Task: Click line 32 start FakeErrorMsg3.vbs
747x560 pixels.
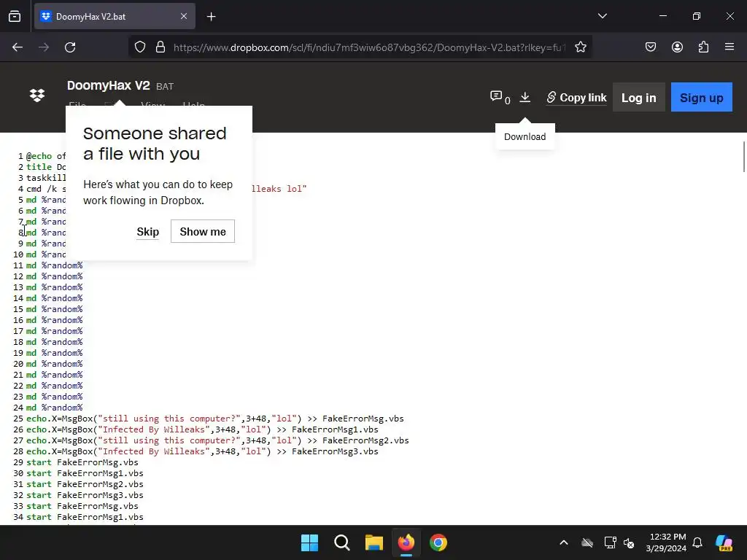Action: coord(85,495)
